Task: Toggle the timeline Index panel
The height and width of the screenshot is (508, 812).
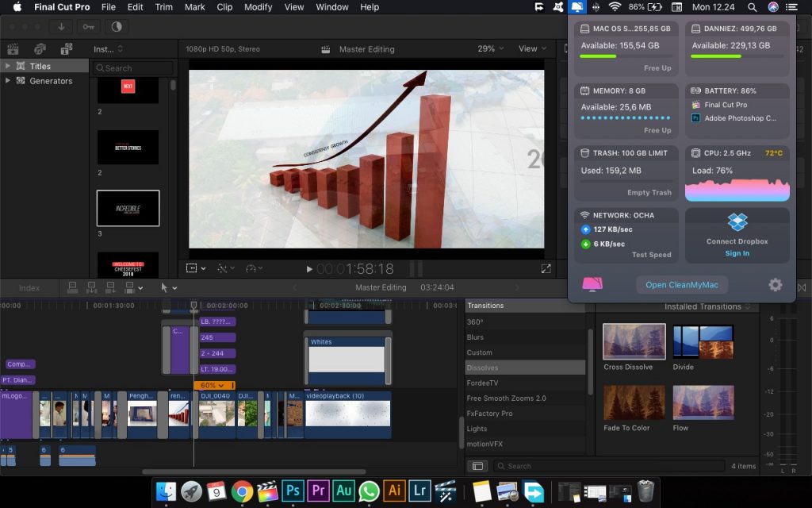Action: [29, 287]
